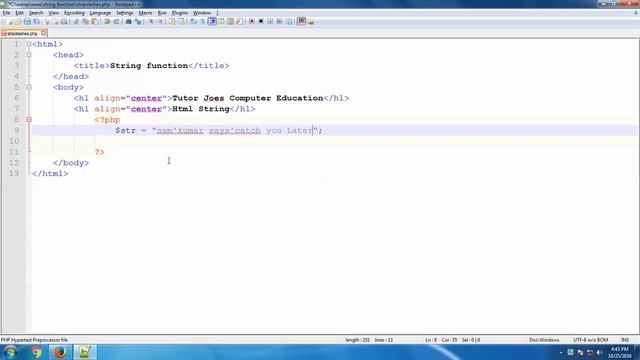
Task: Select the stripslashes.php document tab
Action: (22, 33)
